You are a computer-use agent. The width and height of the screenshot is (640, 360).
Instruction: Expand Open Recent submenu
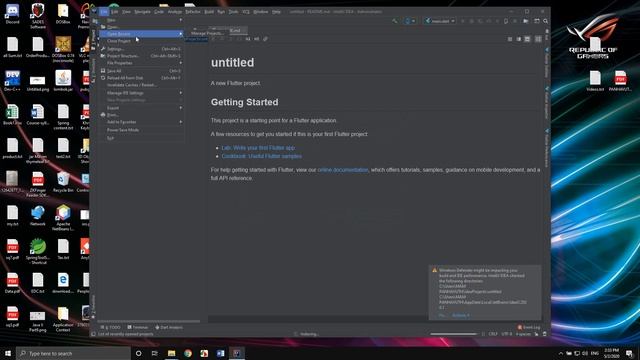click(x=141, y=34)
